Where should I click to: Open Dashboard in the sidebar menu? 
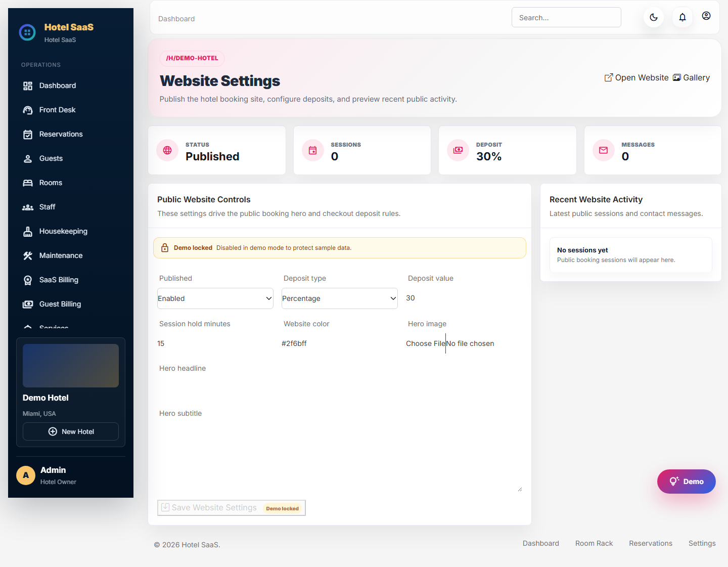pyautogui.click(x=71, y=86)
